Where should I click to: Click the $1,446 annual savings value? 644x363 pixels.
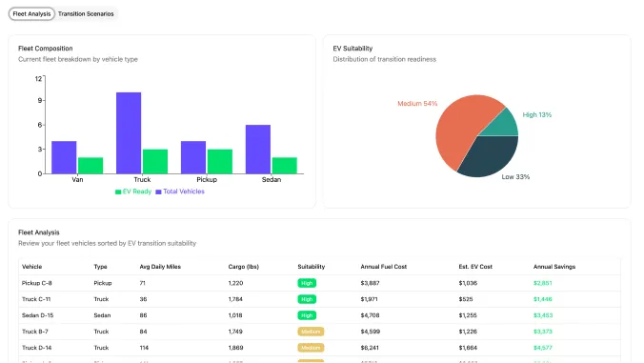(x=543, y=299)
